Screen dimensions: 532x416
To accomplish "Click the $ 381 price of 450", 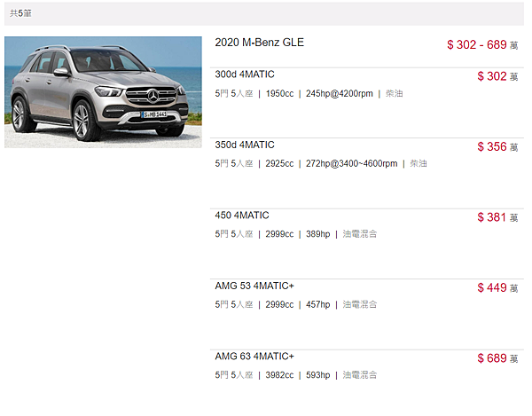I will click(x=497, y=217).
